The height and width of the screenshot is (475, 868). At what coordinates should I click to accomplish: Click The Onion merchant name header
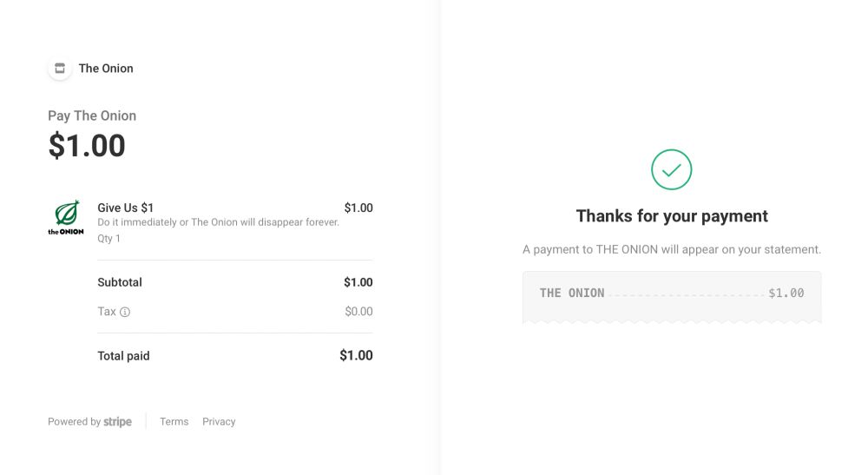(x=106, y=68)
